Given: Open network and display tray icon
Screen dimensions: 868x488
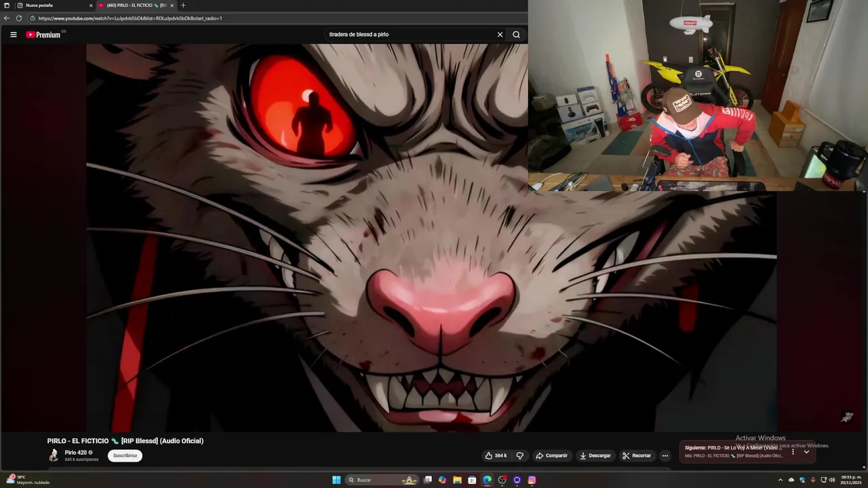Looking at the screenshot, I should click(x=824, y=480).
